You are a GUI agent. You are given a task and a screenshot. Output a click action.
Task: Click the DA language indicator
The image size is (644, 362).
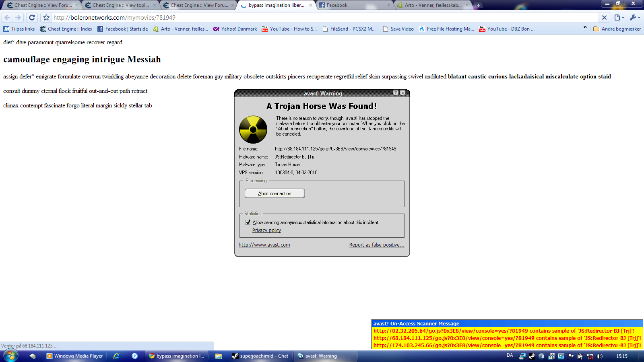[510, 356]
